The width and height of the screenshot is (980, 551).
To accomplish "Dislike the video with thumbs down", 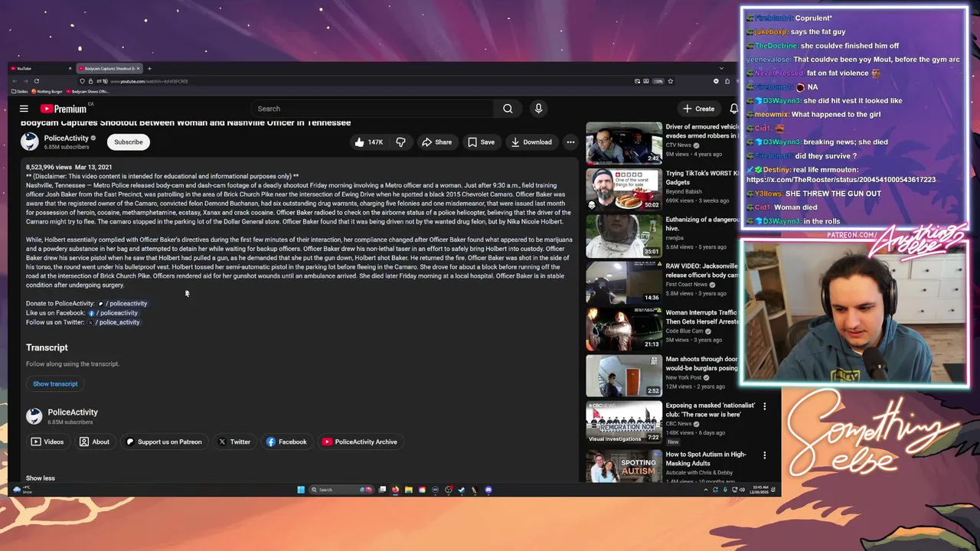I will 400,142.
